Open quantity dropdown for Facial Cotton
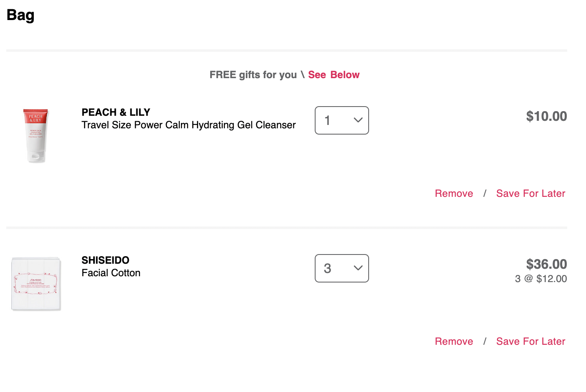This screenshot has height=392, width=586. pos(341,268)
